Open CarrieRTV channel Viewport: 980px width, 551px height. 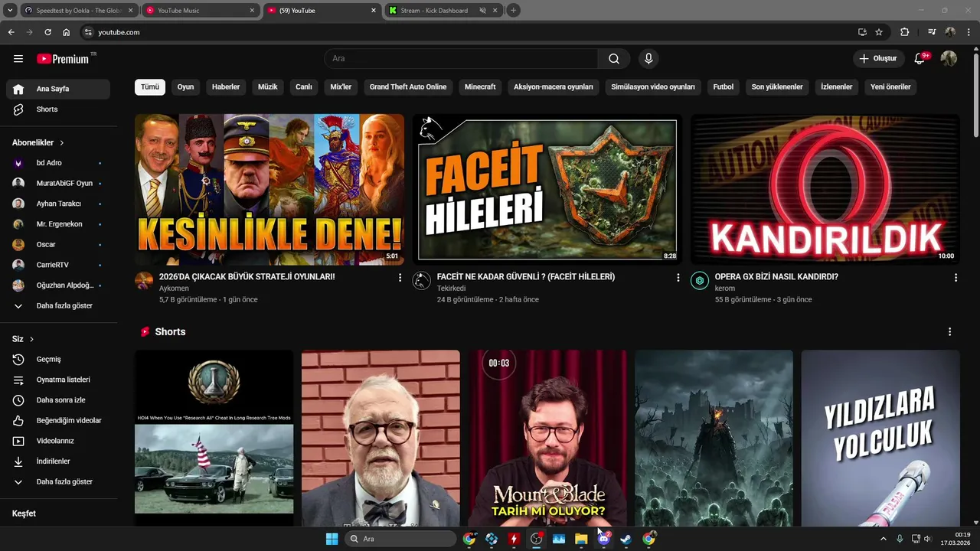tap(58, 265)
